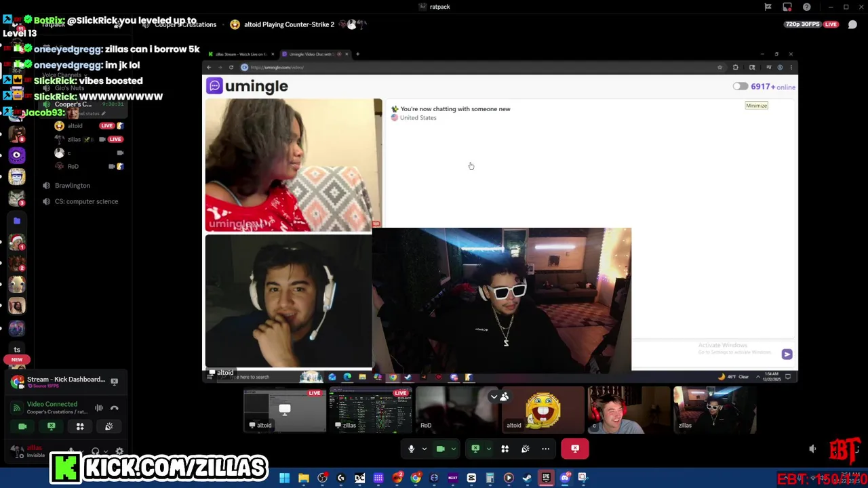Select zillas's live stream thumbnail

coord(370,409)
